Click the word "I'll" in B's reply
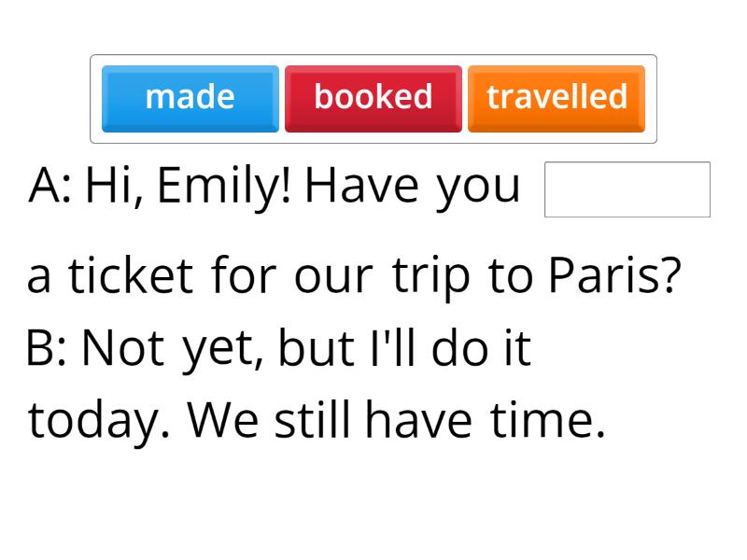 pyautogui.click(x=389, y=349)
